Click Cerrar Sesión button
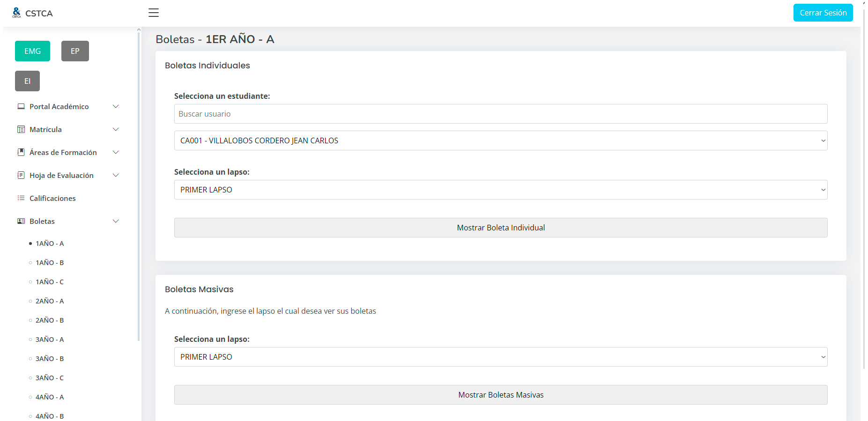Image resolution: width=868 pixels, height=421 pixels. point(823,13)
